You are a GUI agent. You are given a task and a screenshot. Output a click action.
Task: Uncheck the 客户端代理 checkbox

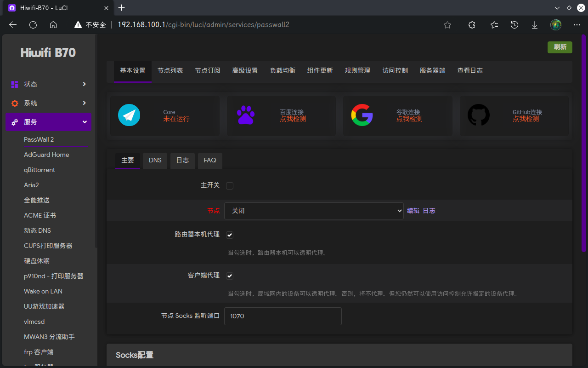click(x=230, y=276)
